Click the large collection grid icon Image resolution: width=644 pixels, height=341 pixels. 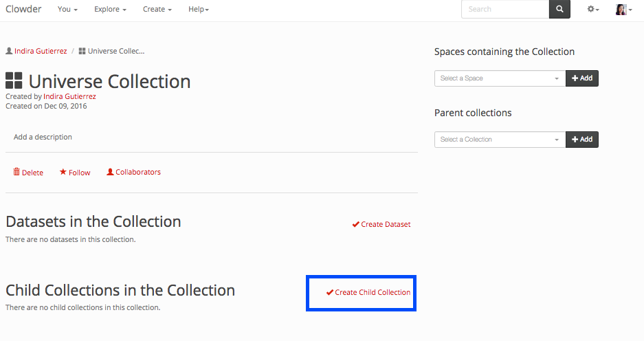tap(14, 81)
